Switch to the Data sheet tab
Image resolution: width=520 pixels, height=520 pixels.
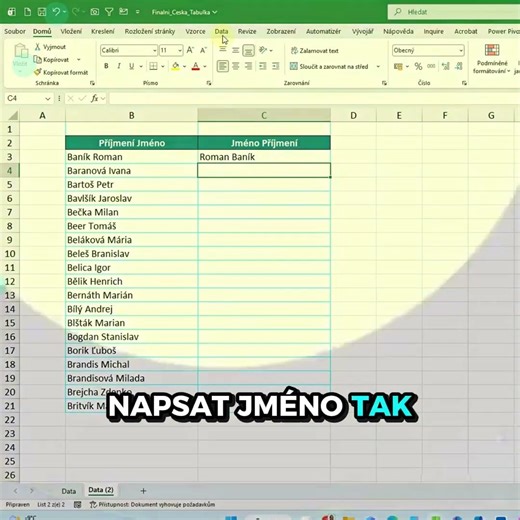69,491
